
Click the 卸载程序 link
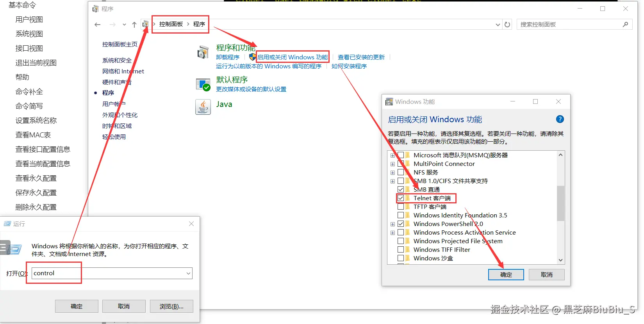[x=228, y=57]
